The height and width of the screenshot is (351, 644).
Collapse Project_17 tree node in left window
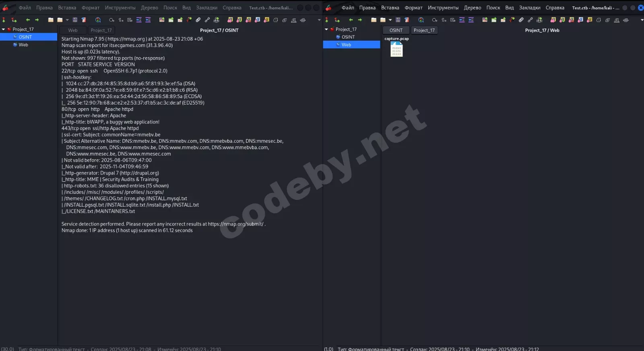point(4,29)
